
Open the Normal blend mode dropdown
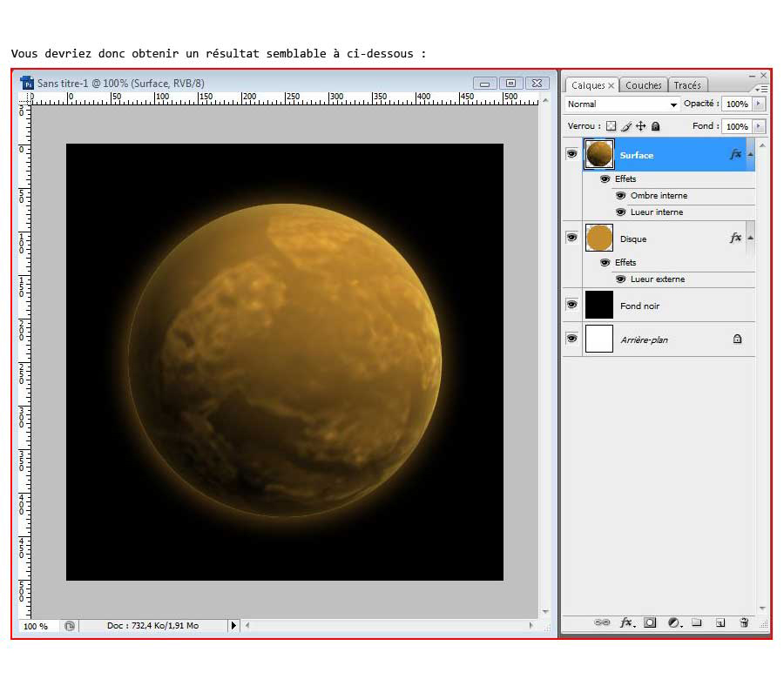coord(622,104)
